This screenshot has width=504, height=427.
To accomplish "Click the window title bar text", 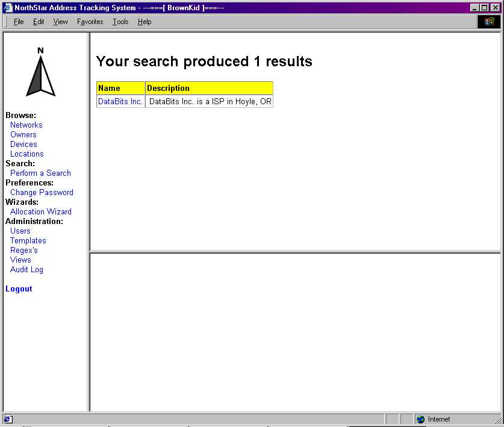I will coord(119,8).
